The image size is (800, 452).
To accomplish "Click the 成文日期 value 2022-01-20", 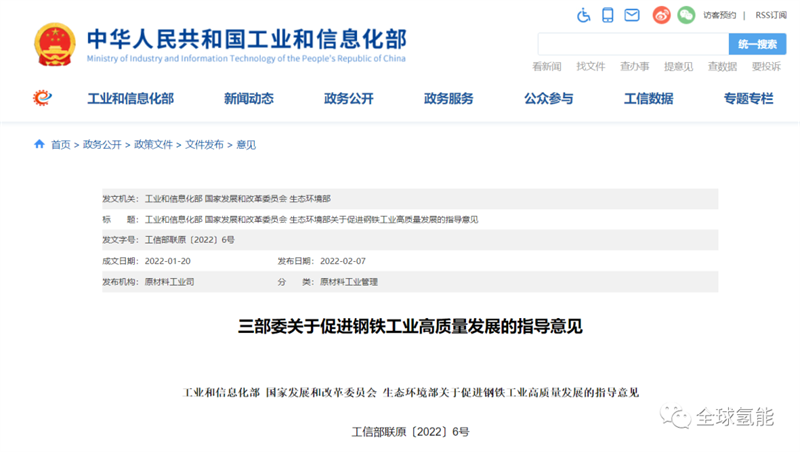I will [x=167, y=261].
